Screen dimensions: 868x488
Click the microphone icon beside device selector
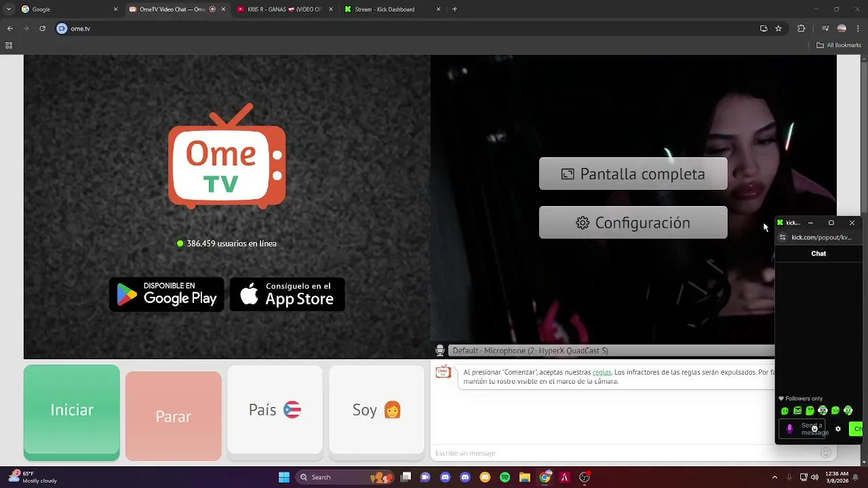click(439, 350)
